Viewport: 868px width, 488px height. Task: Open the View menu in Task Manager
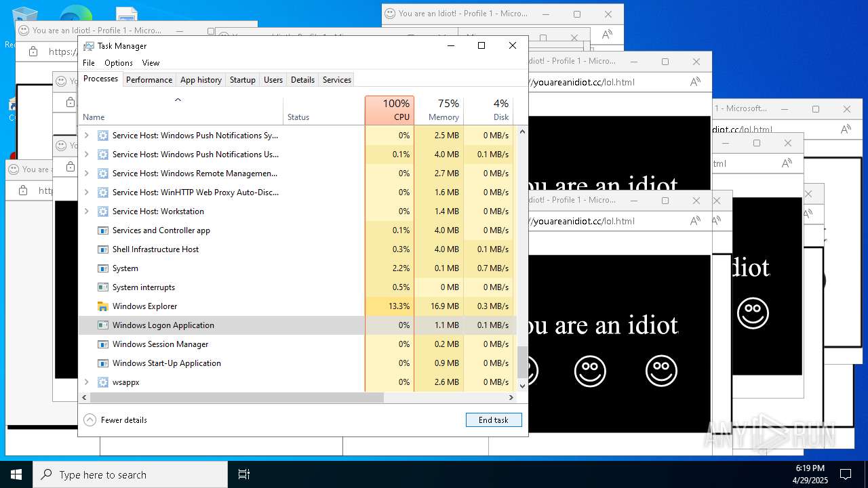tap(151, 63)
